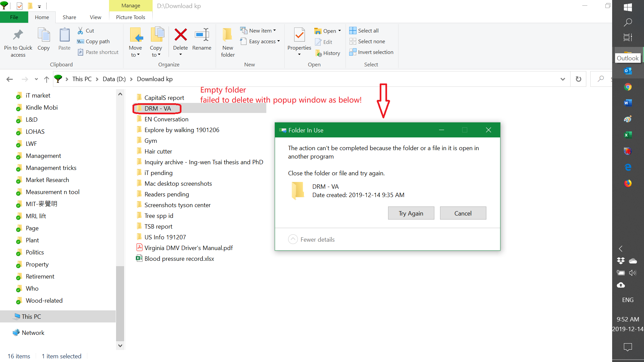
Task: Go up one folder level arrow
Action: click(47, 79)
